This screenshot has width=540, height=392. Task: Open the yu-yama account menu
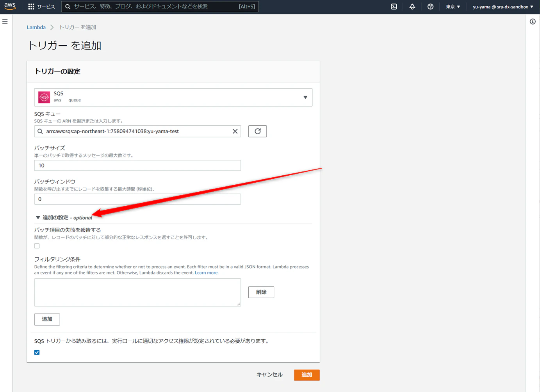click(503, 7)
